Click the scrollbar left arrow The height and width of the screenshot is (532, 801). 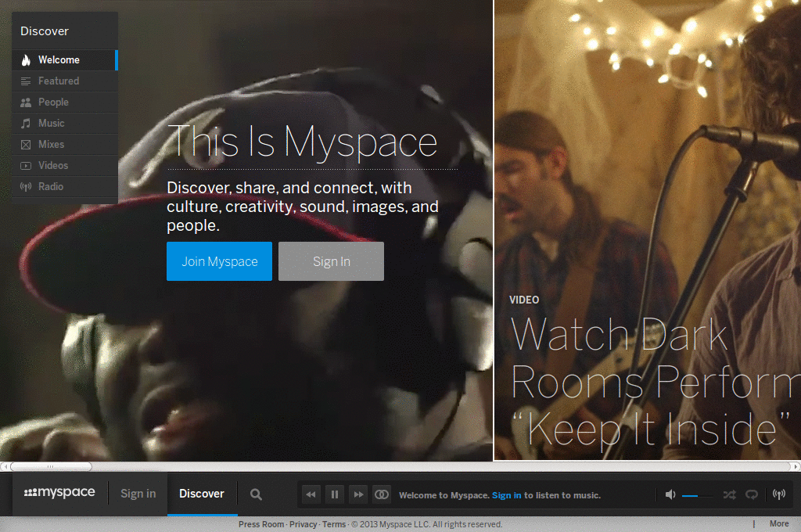pos(4,466)
